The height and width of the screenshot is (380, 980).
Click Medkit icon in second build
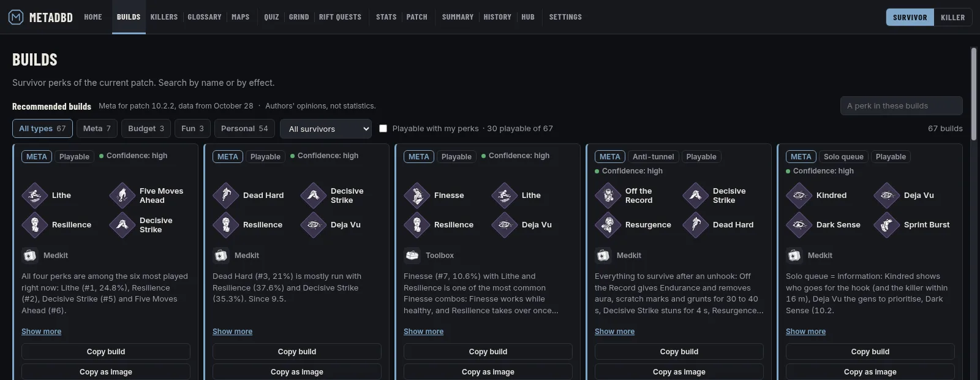pyautogui.click(x=221, y=256)
